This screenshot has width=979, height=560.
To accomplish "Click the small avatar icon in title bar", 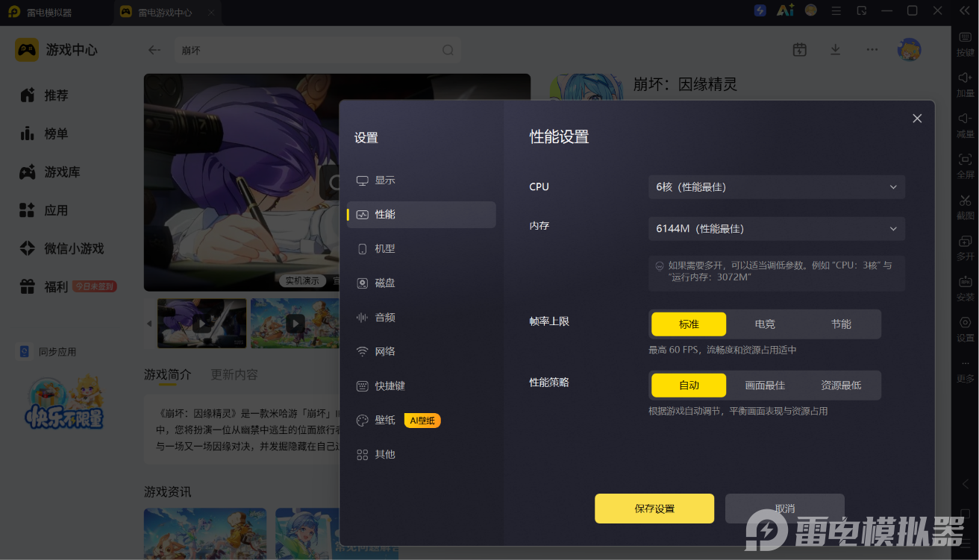I will pyautogui.click(x=810, y=10).
